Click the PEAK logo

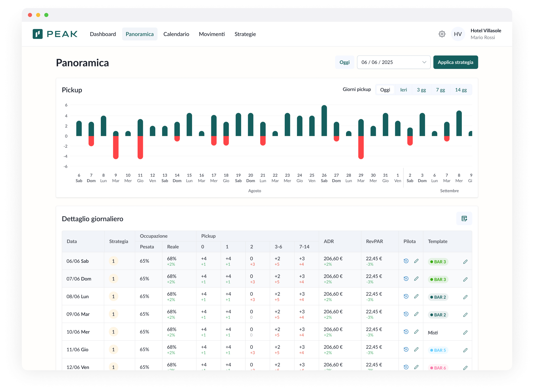point(55,34)
